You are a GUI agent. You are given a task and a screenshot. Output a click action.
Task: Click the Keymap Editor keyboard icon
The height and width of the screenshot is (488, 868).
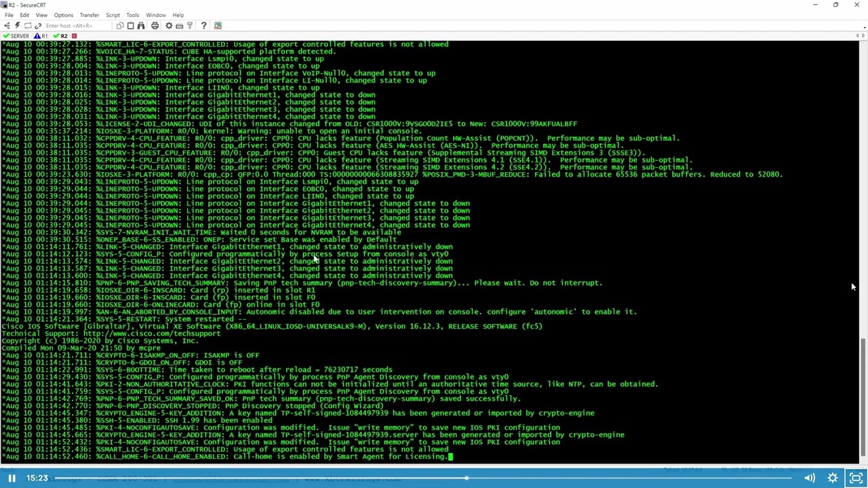[x=179, y=26]
